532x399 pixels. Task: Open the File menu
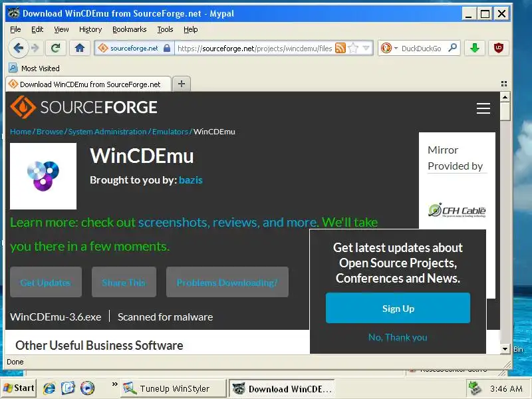pyautogui.click(x=15, y=29)
